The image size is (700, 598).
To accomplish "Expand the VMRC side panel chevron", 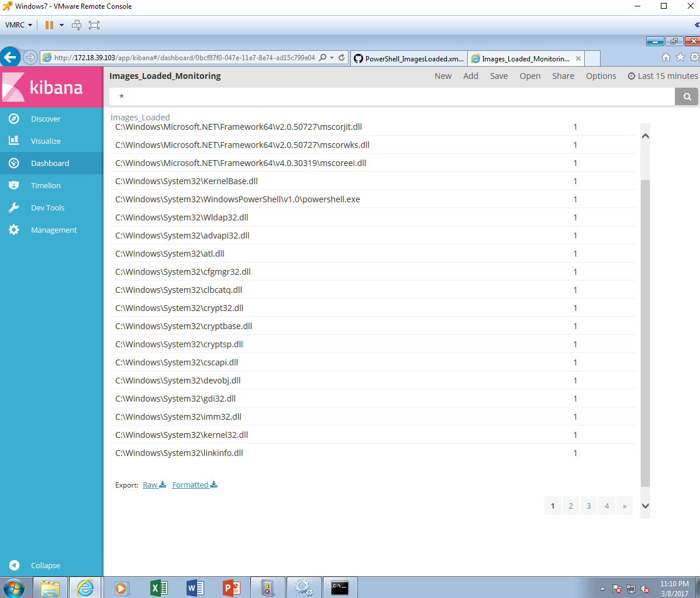I will [697, 25].
